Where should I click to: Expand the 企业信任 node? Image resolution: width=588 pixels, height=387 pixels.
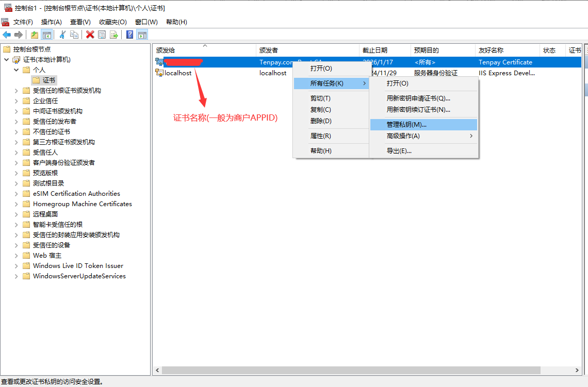16,101
